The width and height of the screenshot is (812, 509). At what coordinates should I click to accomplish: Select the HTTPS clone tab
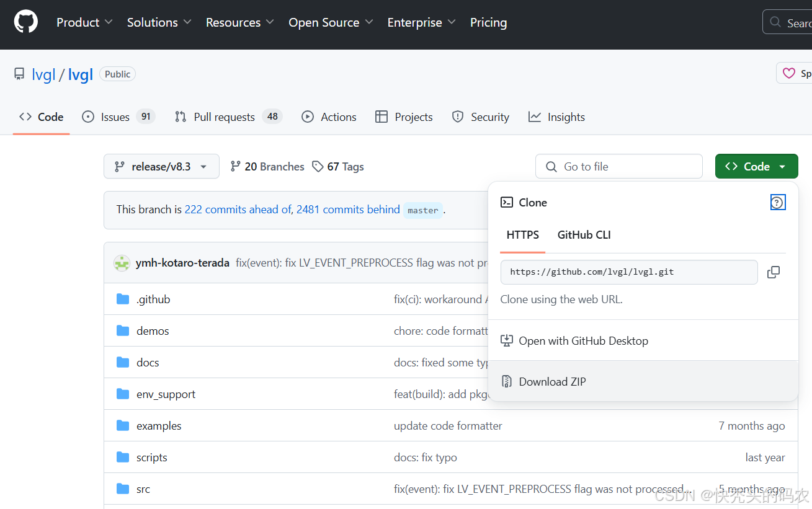(522, 235)
